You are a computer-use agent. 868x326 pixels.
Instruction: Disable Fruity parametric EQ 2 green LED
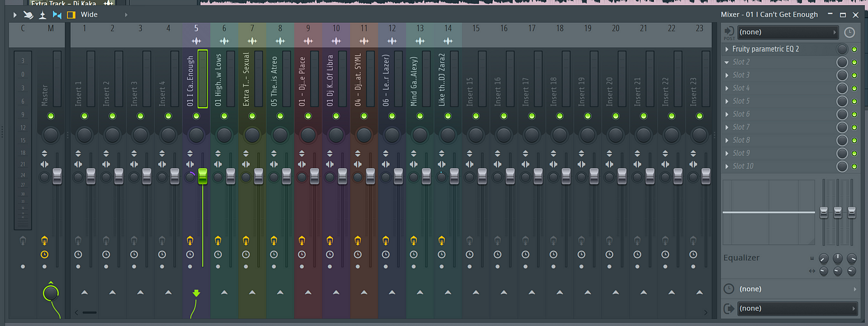854,49
